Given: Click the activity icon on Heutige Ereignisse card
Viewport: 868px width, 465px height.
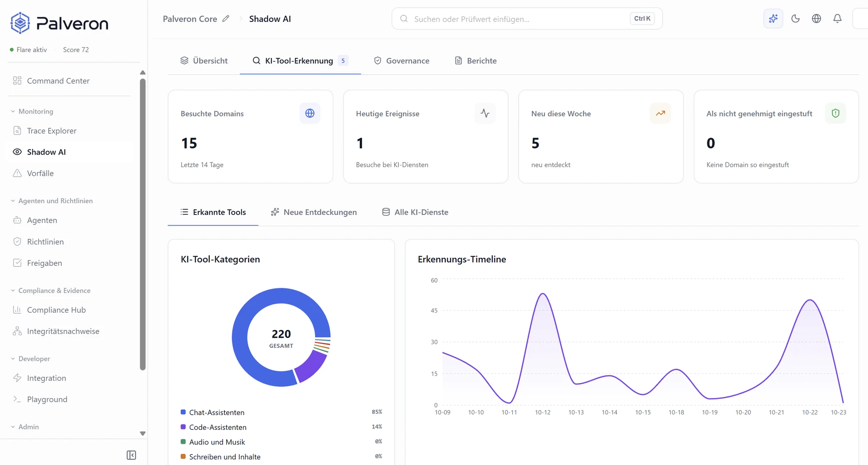Looking at the screenshot, I should click(x=485, y=113).
